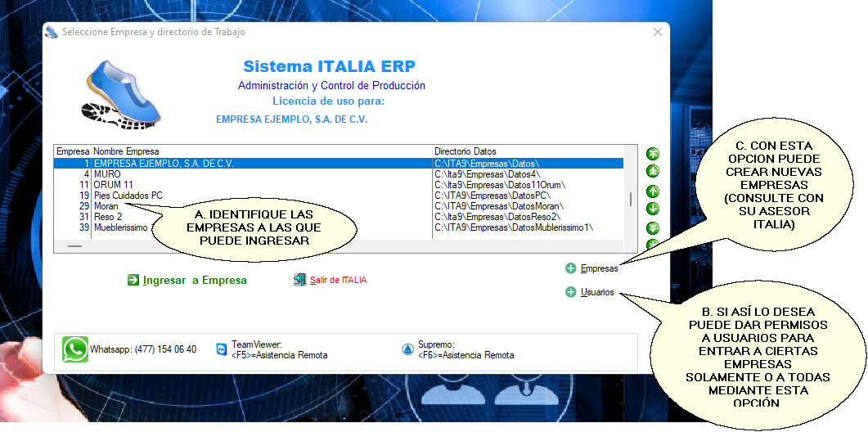Click Salir de ITALIA
The height and width of the screenshot is (432, 868).
tap(338, 281)
